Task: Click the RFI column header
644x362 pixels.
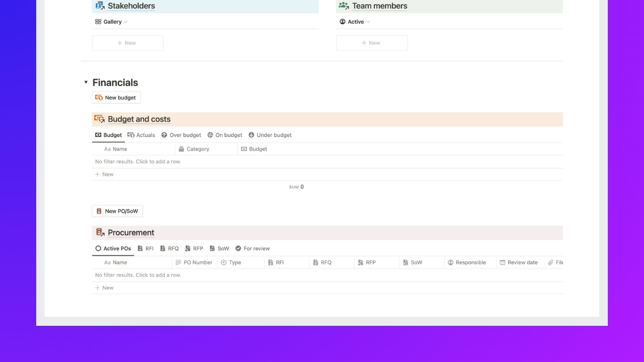Action: [287, 262]
